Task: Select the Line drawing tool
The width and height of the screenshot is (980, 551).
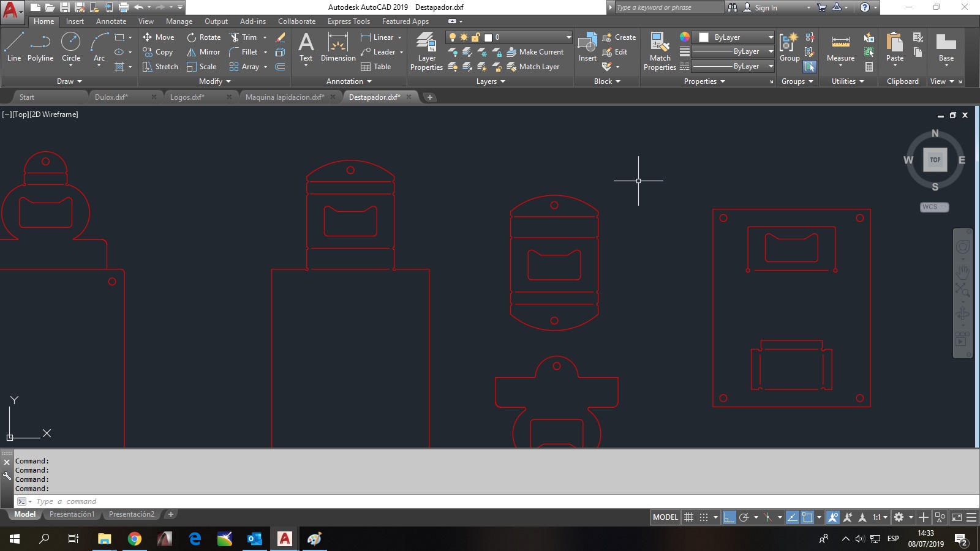Action: 14,47
